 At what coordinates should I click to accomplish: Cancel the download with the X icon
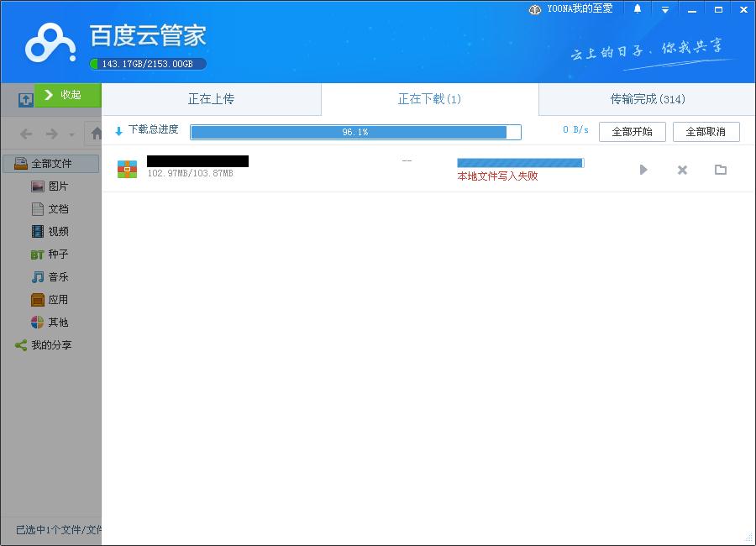[x=682, y=170]
